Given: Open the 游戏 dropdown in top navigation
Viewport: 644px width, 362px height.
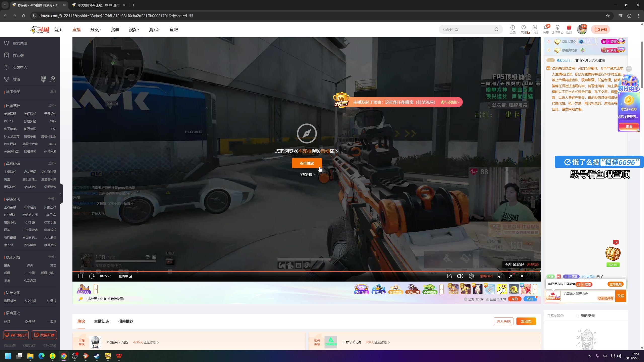Looking at the screenshot, I should coord(154,30).
